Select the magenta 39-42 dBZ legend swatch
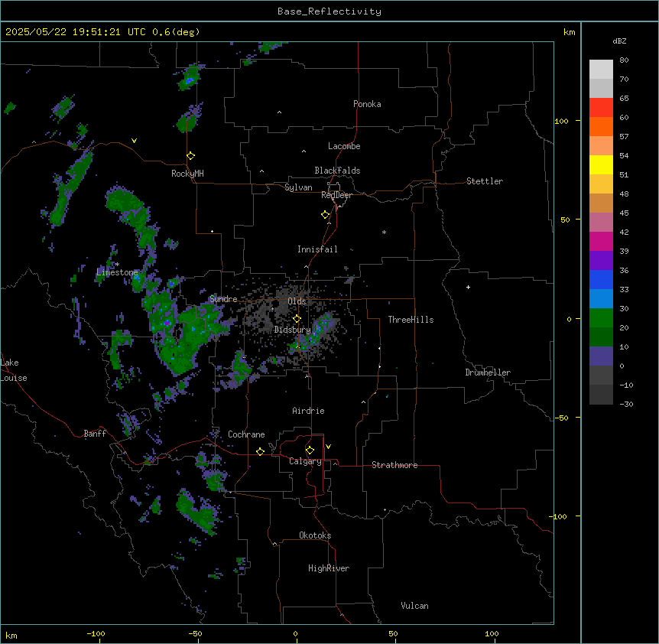 [x=601, y=241]
